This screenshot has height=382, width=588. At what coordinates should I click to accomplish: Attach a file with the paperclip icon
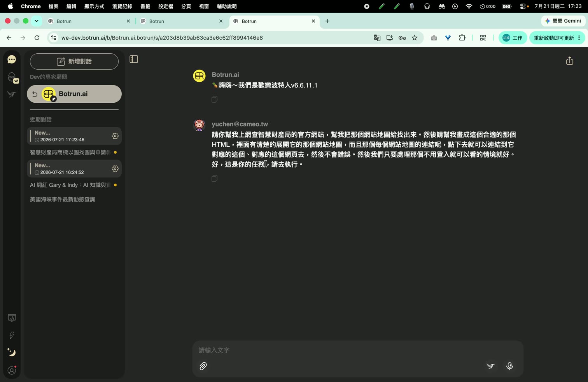click(203, 366)
